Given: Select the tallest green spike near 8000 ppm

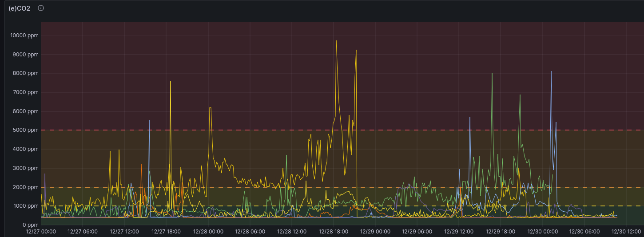Looking at the screenshot, I should [x=492, y=74].
